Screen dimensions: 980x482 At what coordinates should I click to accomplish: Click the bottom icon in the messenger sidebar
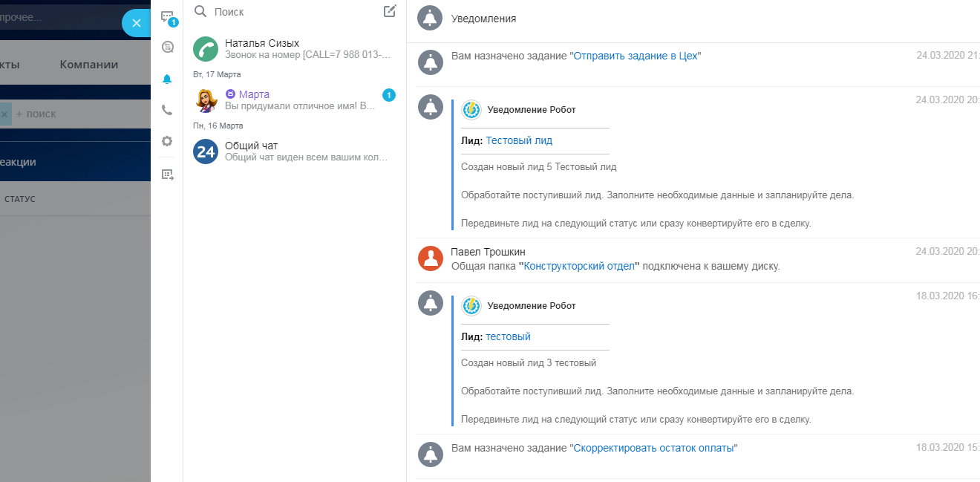[x=167, y=175]
